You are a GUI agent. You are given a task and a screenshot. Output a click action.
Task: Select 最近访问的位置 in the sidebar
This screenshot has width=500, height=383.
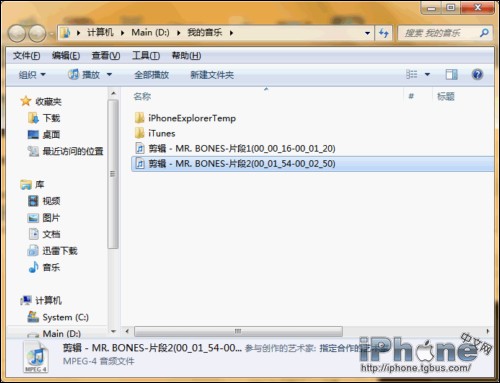[66, 151]
